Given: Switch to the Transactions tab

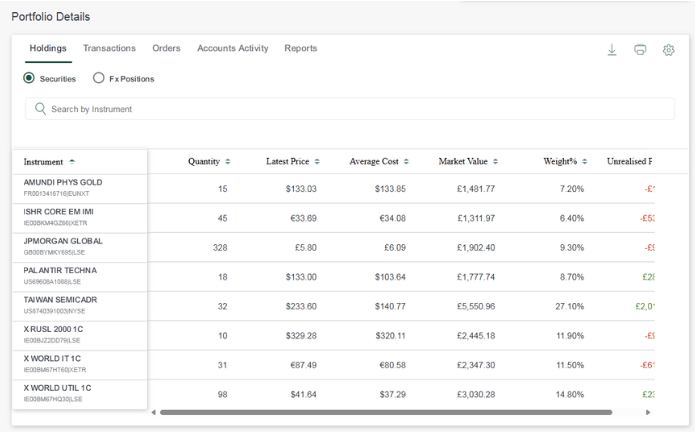Looking at the screenshot, I should [109, 48].
